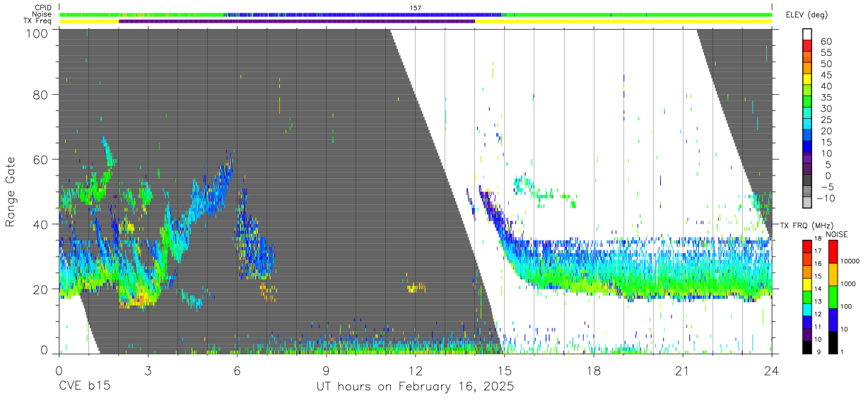Click the green segment of NOISE colorbar

(834, 296)
